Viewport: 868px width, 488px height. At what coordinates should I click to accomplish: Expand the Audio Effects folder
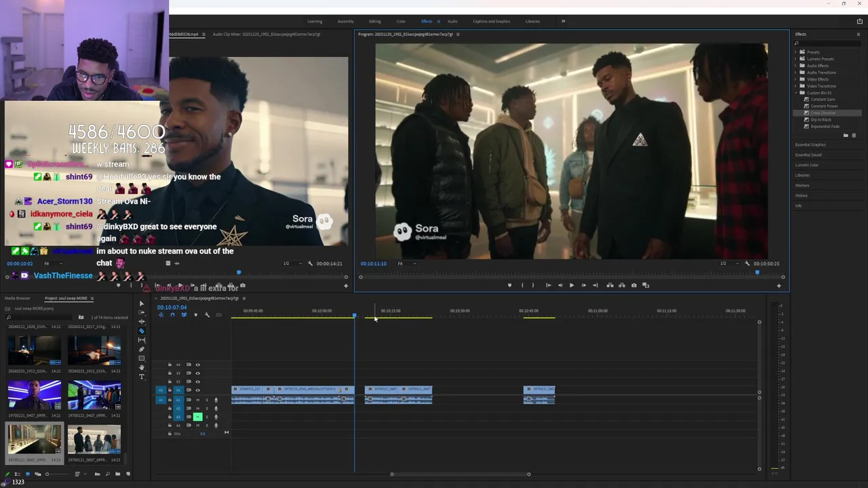[x=795, y=66]
